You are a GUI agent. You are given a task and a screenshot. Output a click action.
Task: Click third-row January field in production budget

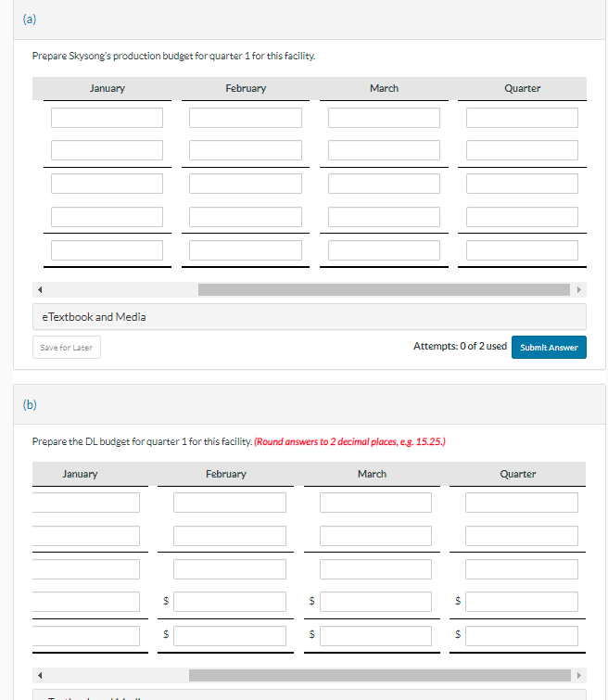point(107,184)
